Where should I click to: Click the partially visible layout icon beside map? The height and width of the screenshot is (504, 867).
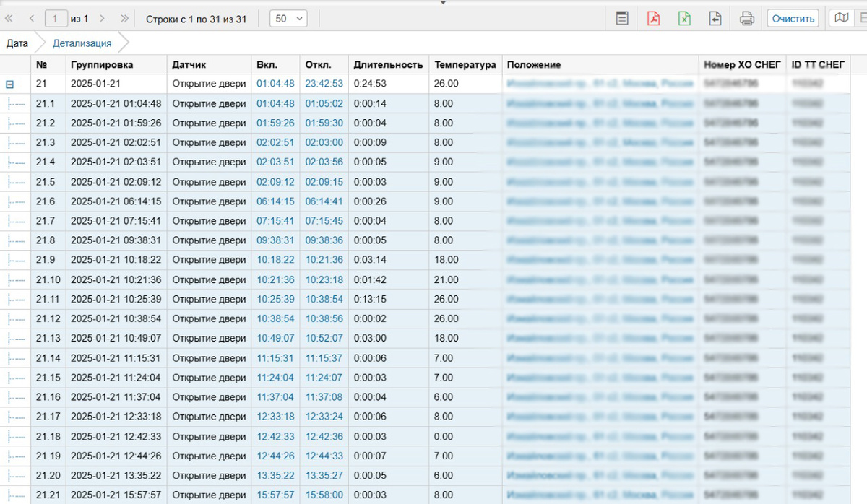862,18
